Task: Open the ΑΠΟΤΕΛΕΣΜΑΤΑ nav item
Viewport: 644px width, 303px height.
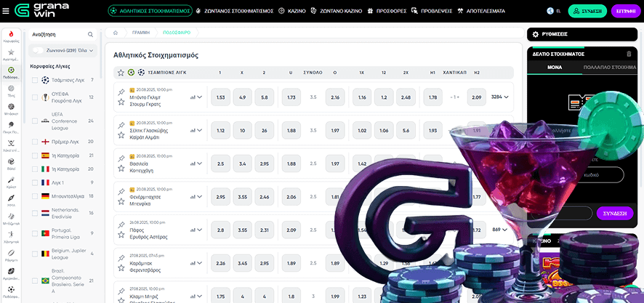Action: point(482,11)
